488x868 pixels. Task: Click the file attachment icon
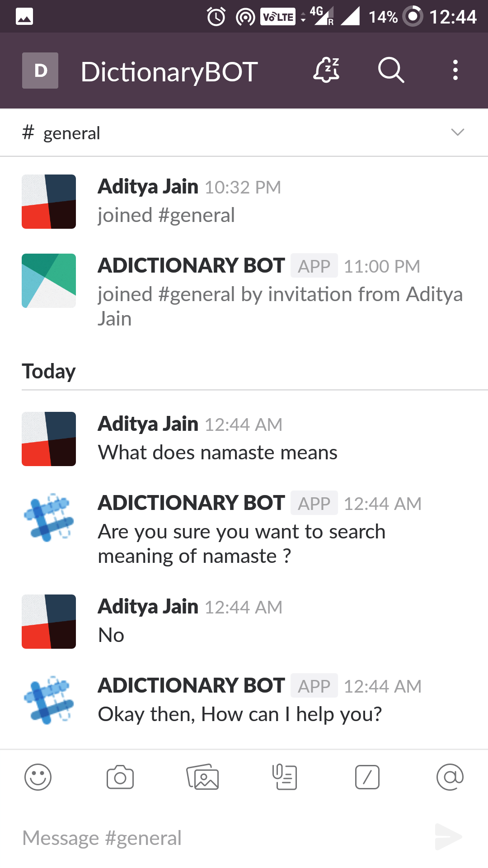[285, 777]
